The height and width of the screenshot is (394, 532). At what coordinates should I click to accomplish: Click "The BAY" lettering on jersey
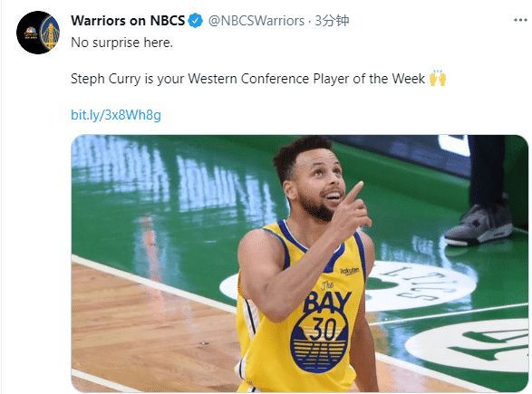tap(327, 298)
